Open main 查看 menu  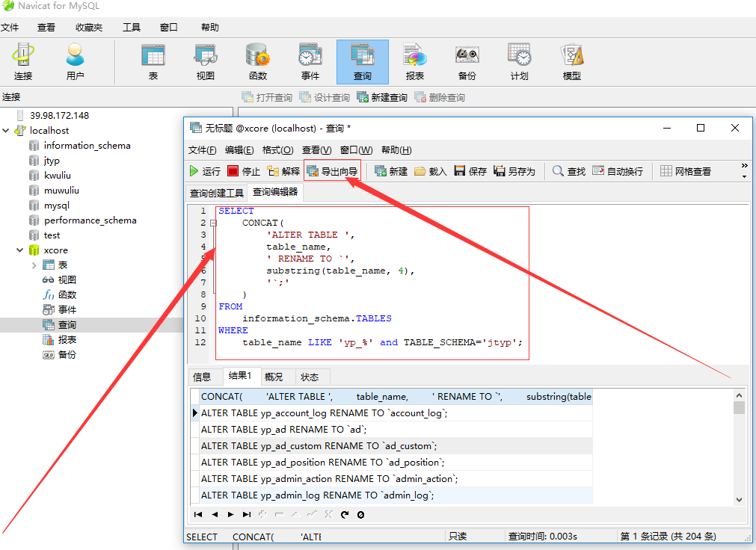click(46, 28)
